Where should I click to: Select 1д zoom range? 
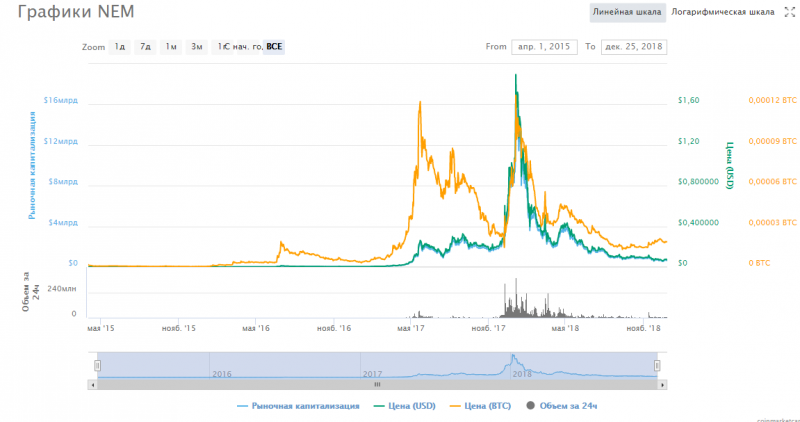119,47
